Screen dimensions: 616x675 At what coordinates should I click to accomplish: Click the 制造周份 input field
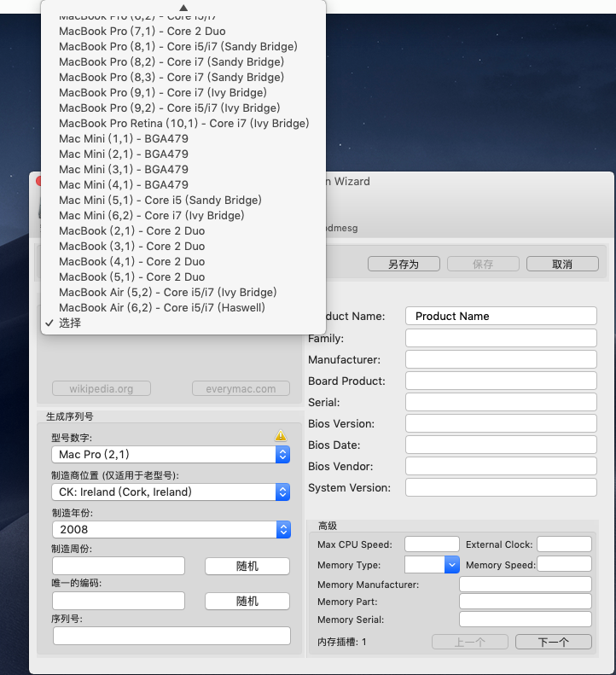click(x=119, y=566)
